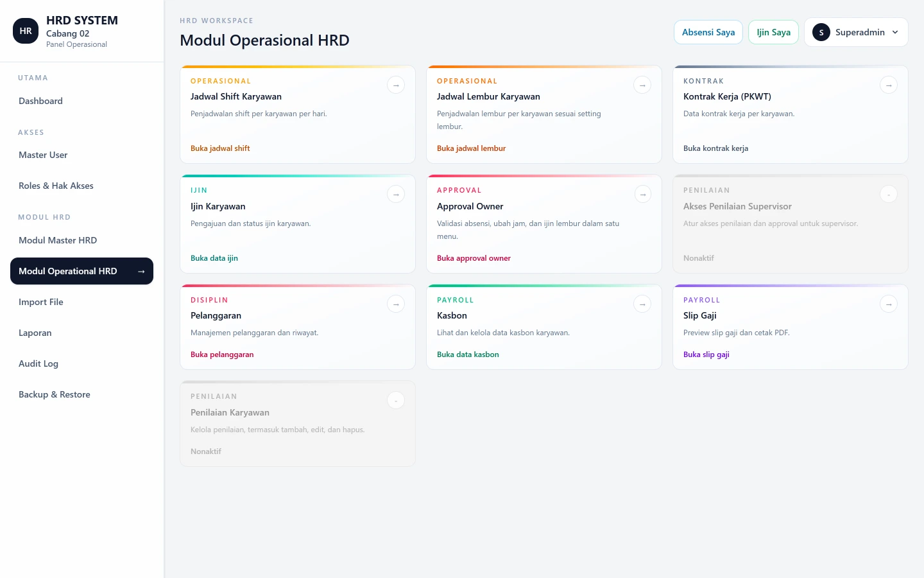Click the circle icon on Penilaian Karyawan card
The width and height of the screenshot is (924, 578).
[396, 400]
